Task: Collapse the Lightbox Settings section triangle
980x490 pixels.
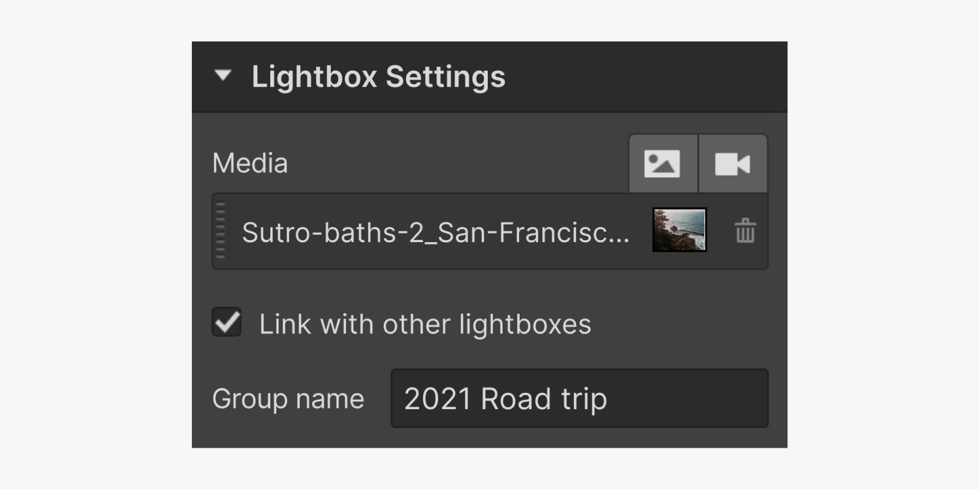Action: (x=223, y=76)
